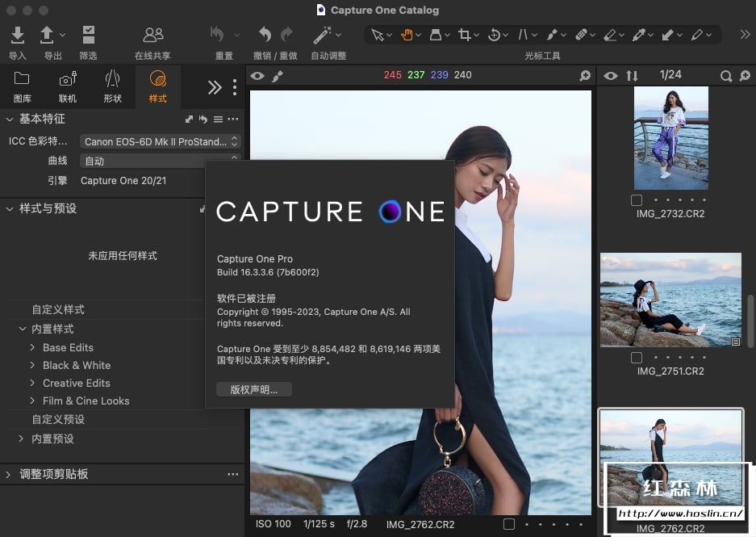Expand the Base Edits style group
This screenshot has height=537, width=756.
[x=32, y=347]
